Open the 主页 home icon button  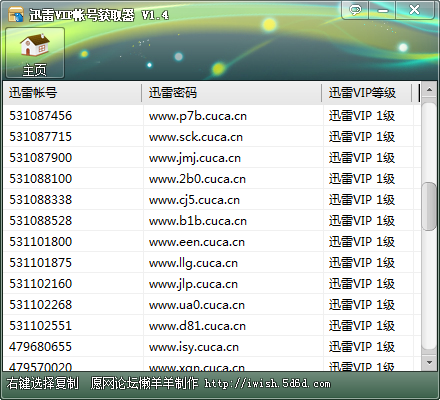click(35, 53)
